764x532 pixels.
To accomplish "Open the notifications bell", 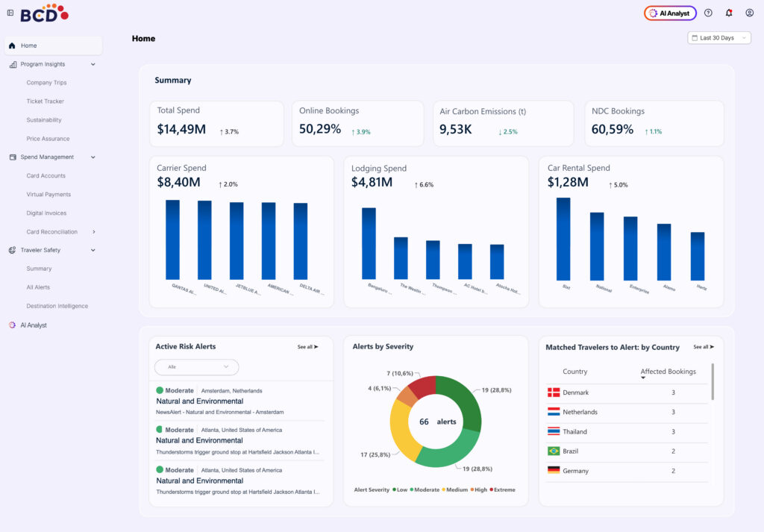I will click(729, 13).
